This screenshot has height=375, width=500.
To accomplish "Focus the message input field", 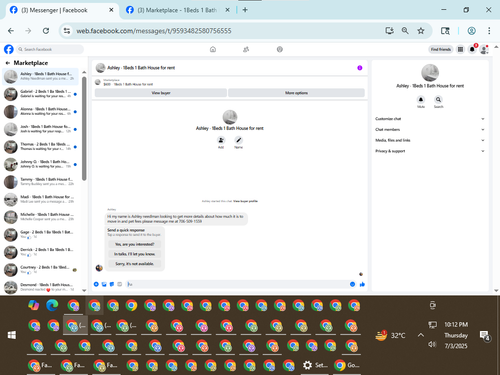I will tap(237, 284).
